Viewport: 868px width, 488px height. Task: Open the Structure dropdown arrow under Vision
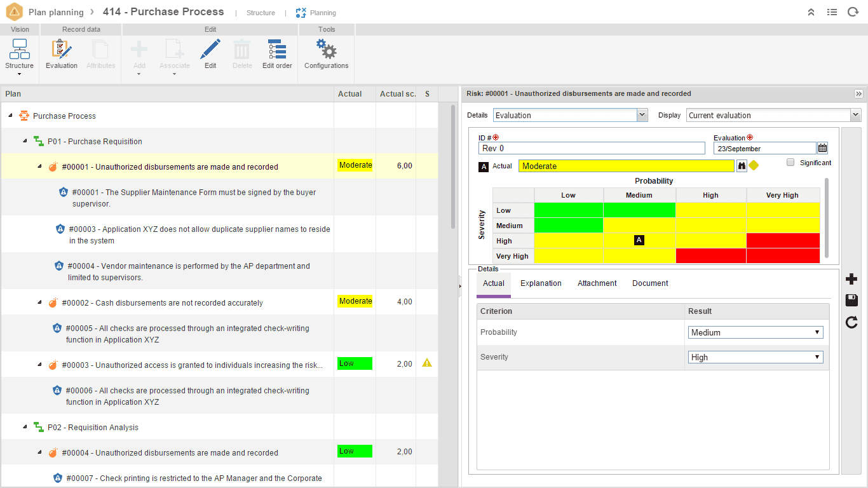tap(20, 74)
